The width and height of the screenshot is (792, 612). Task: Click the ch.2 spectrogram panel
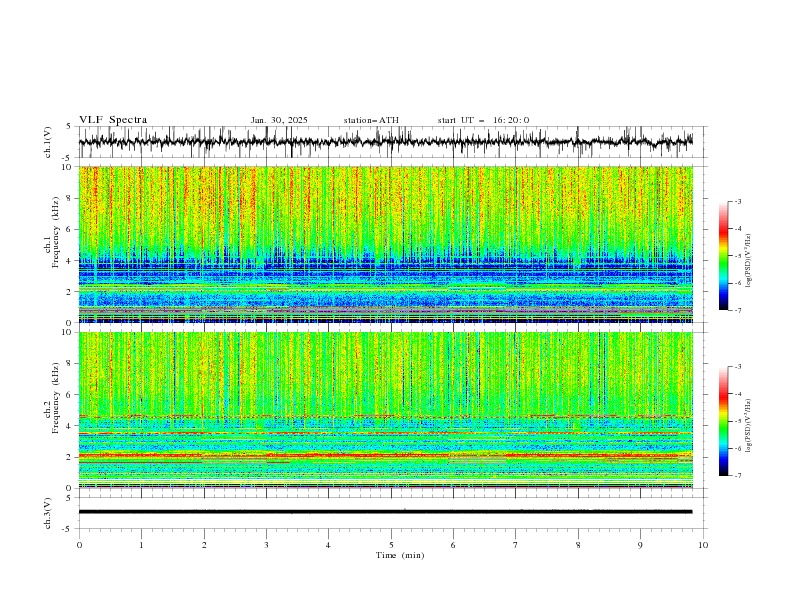pyautogui.click(x=386, y=410)
